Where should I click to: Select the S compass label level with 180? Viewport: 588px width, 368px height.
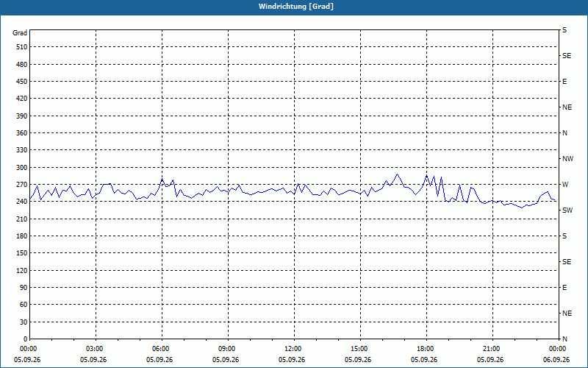tap(564, 236)
